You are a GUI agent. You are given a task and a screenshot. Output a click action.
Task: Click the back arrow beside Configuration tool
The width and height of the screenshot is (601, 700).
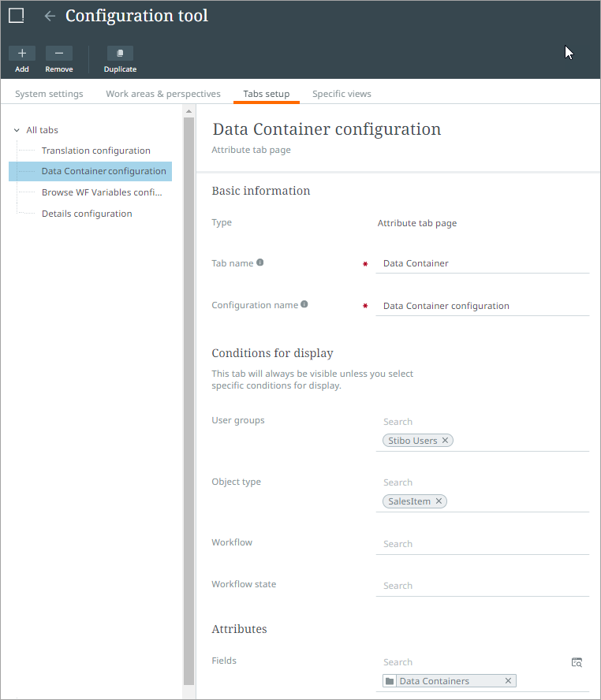(50, 17)
